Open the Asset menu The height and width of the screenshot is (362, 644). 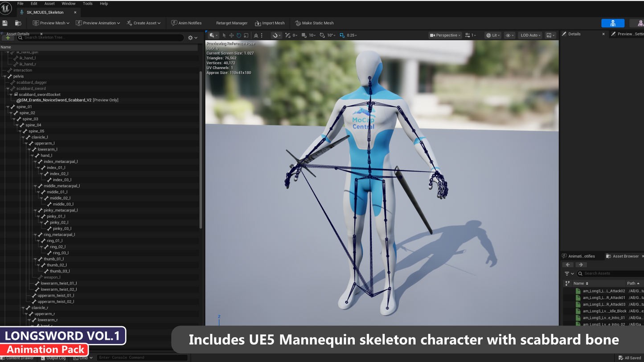[49, 4]
